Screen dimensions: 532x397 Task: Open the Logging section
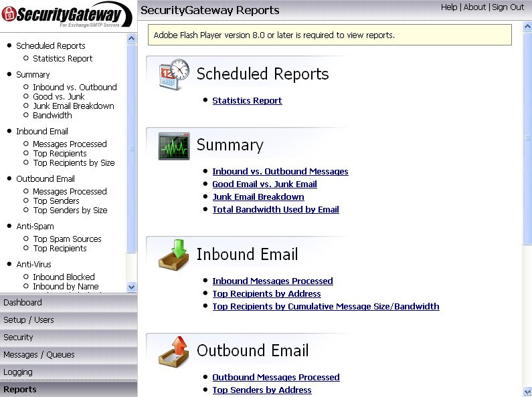(x=68, y=372)
